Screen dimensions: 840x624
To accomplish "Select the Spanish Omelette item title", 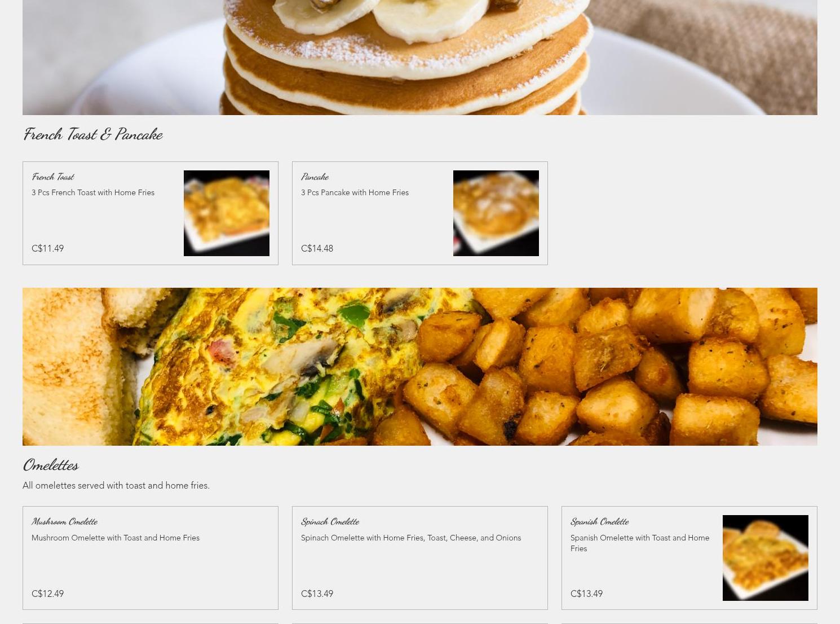I will tap(599, 521).
